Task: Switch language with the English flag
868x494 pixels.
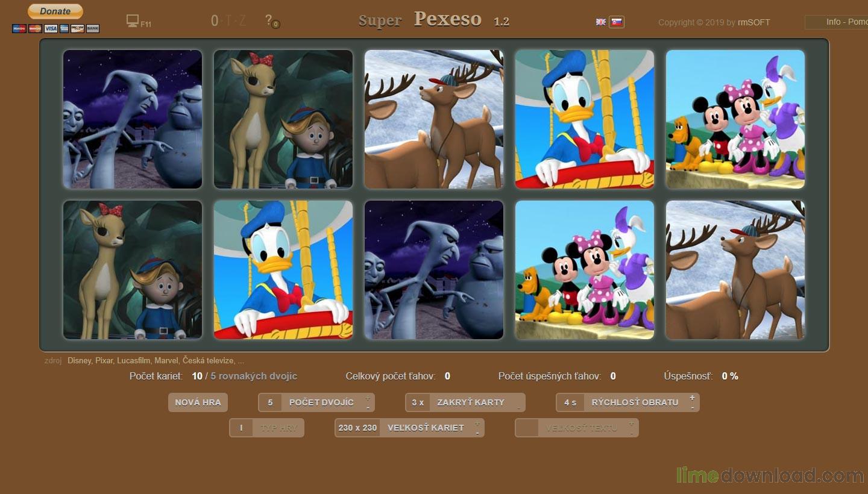Action: pos(601,22)
